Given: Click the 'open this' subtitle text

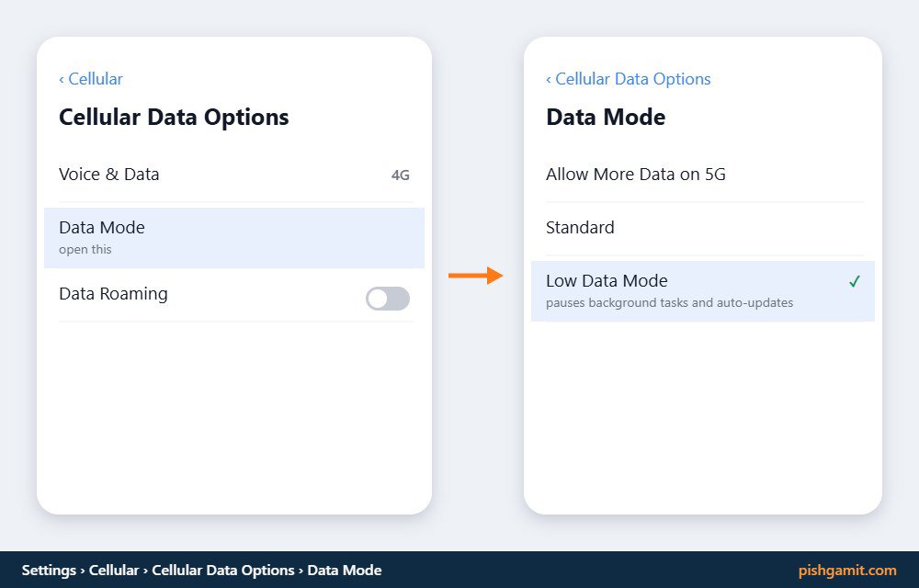Looking at the screenshot, I should click(x=85, y=250).
